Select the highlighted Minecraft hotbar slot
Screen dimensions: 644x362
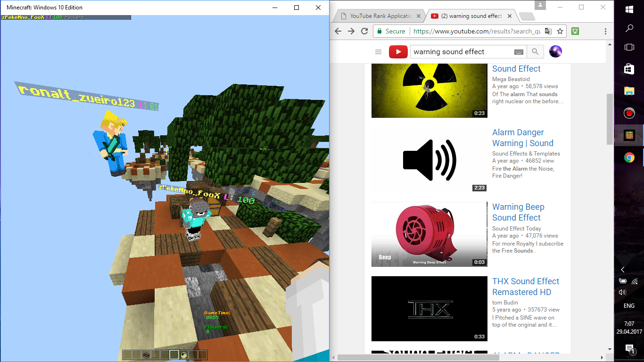click(x=174, y=355)
